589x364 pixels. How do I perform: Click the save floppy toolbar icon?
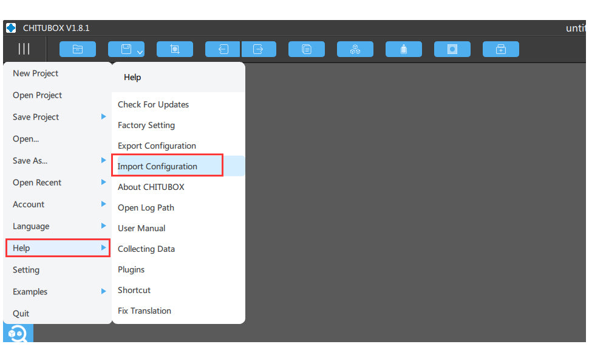[x=126, y=49]
